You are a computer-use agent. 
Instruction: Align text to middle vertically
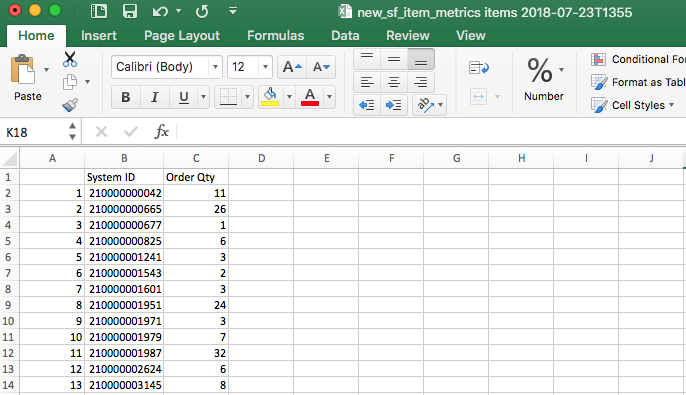pyautogui.click(x=394, y=59)
